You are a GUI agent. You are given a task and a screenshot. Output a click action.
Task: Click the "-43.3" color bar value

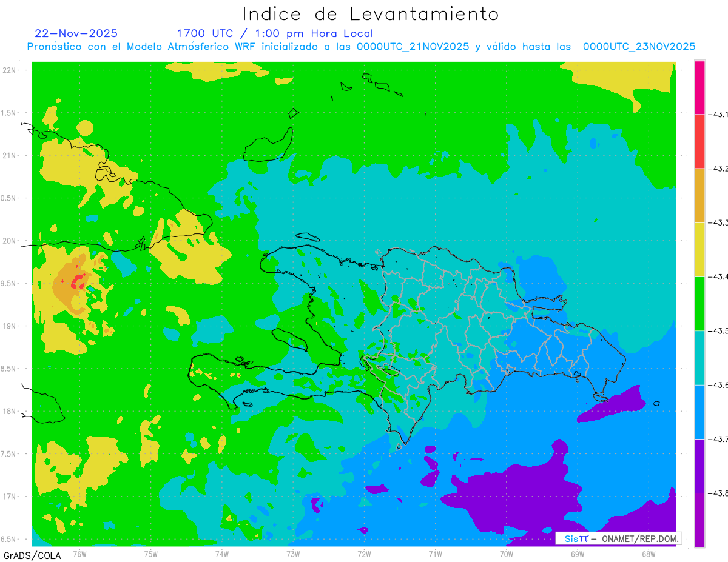pyautogui.click(x=719, y=222)
